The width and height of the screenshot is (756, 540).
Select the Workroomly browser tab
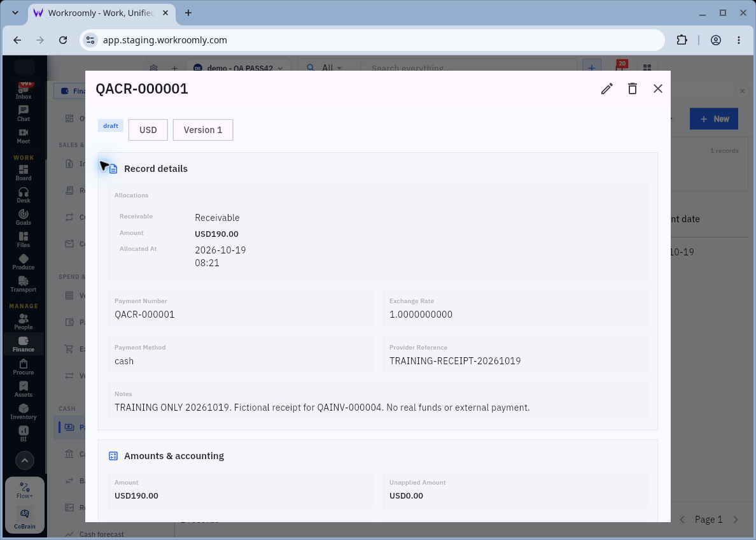point(101,13)
